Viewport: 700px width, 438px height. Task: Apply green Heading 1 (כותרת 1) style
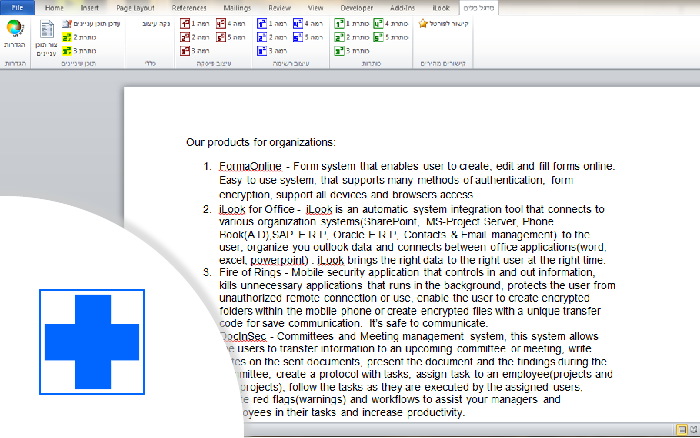click(351, 24)
